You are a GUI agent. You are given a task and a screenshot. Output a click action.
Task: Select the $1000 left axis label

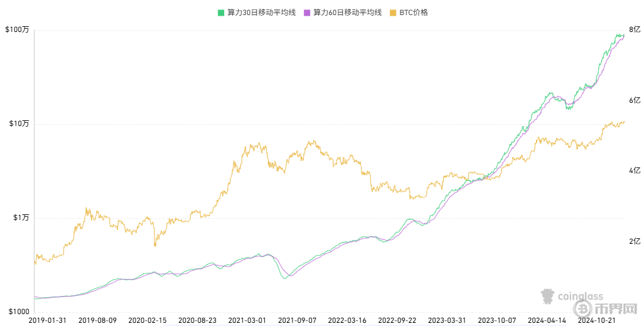click(19, 311)
